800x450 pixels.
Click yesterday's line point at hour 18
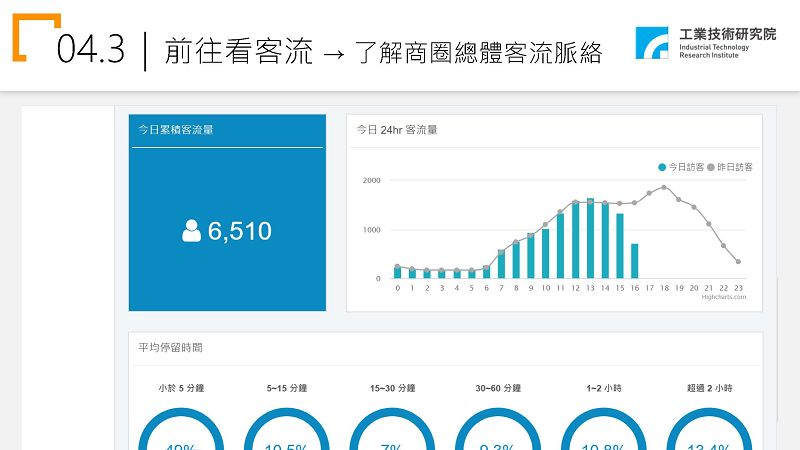point(664,187)
